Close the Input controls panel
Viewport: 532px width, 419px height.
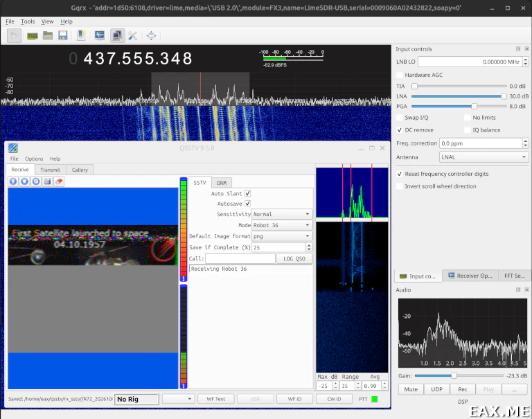[x=526, y=49]
